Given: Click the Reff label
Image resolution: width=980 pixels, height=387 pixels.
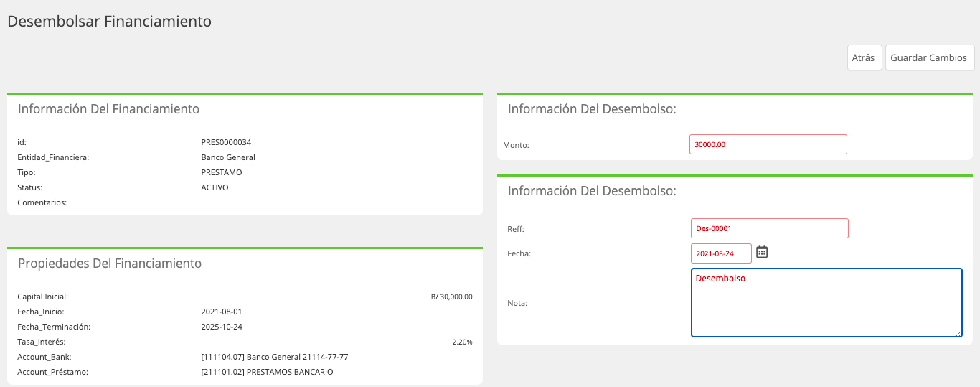Looking at the screenshot, I should click(x=516, y=229).
